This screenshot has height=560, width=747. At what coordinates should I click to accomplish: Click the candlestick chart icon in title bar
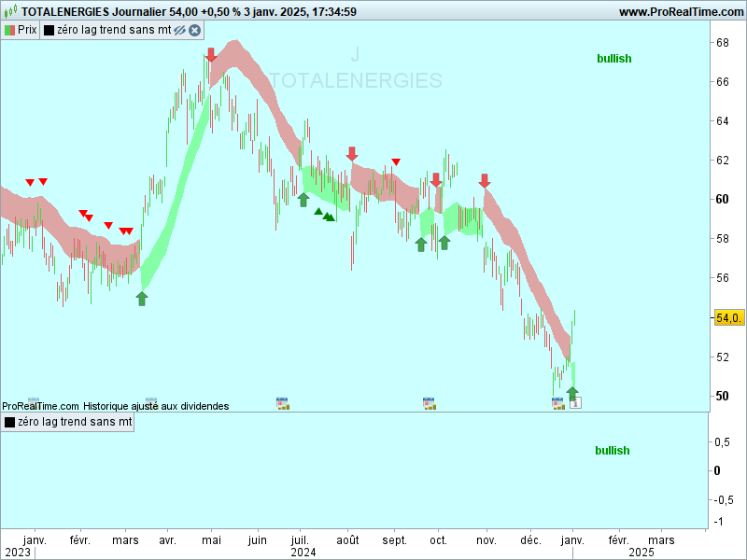[10, 11]
